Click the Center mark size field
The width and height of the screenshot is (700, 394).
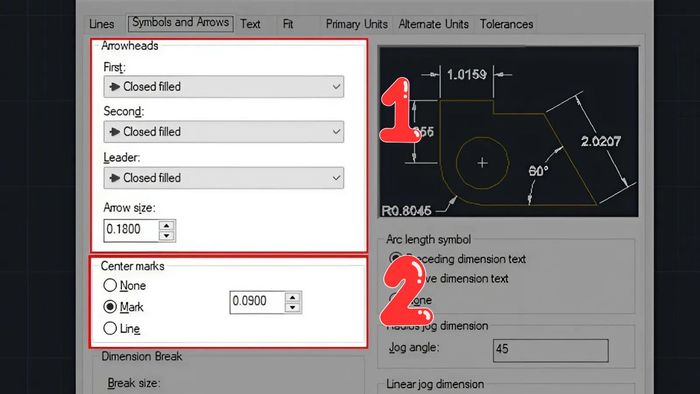coord(257,302)
